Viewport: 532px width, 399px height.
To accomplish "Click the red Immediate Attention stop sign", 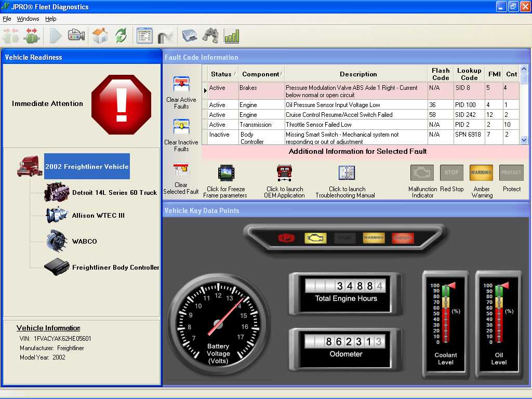I will click(x=121, y=104).
